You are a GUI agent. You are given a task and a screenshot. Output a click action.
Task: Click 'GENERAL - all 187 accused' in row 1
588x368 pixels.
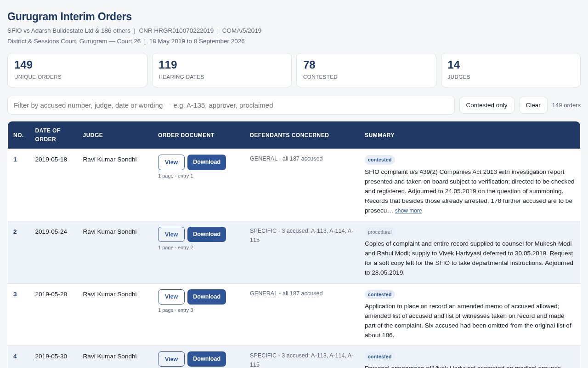pyautogui.click(x=286, y=159)
